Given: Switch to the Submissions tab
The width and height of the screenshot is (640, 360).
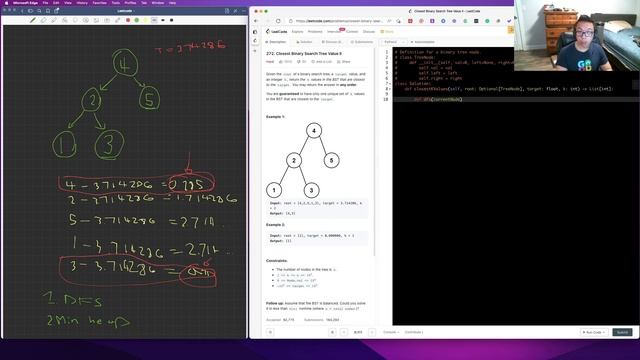Looking at the screenshot, I should click(362, 42).
